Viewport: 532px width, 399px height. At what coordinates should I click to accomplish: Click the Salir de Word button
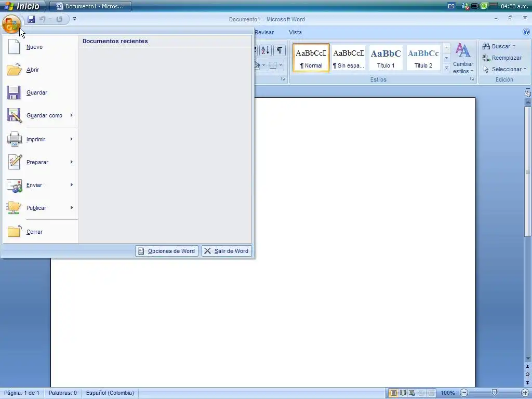tap(227, 251)
